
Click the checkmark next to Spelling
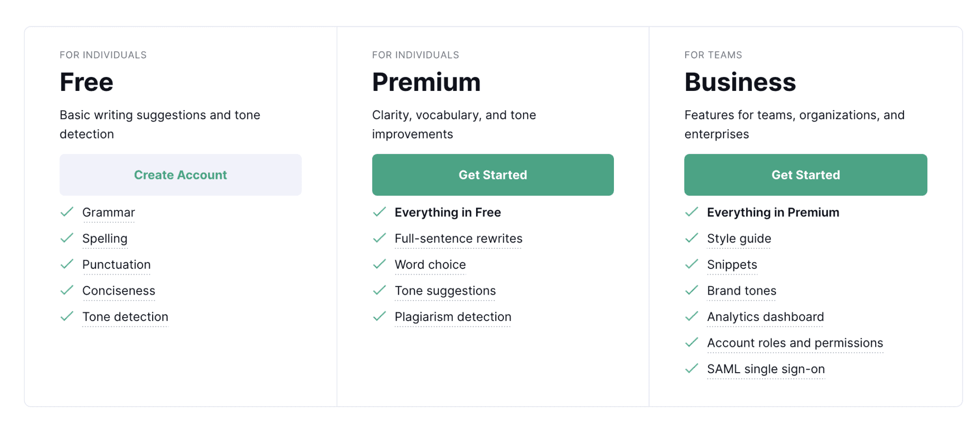(x=67, y=238)
